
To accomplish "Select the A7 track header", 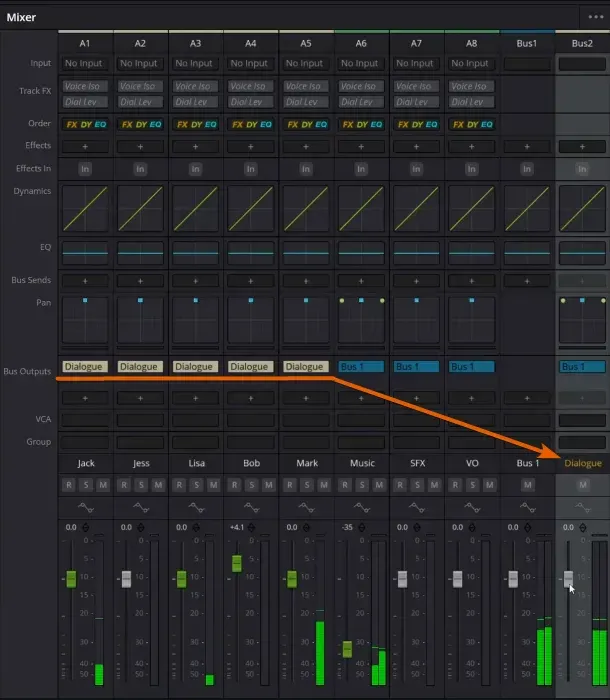I will click(416, 43).
